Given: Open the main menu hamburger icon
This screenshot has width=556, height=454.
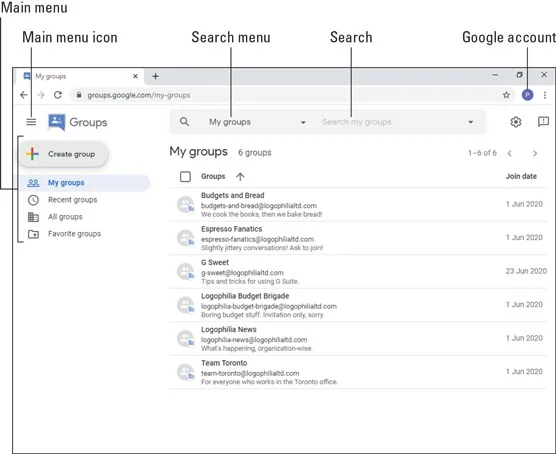Looking at the screenshot, I should [x=31, y=122].
